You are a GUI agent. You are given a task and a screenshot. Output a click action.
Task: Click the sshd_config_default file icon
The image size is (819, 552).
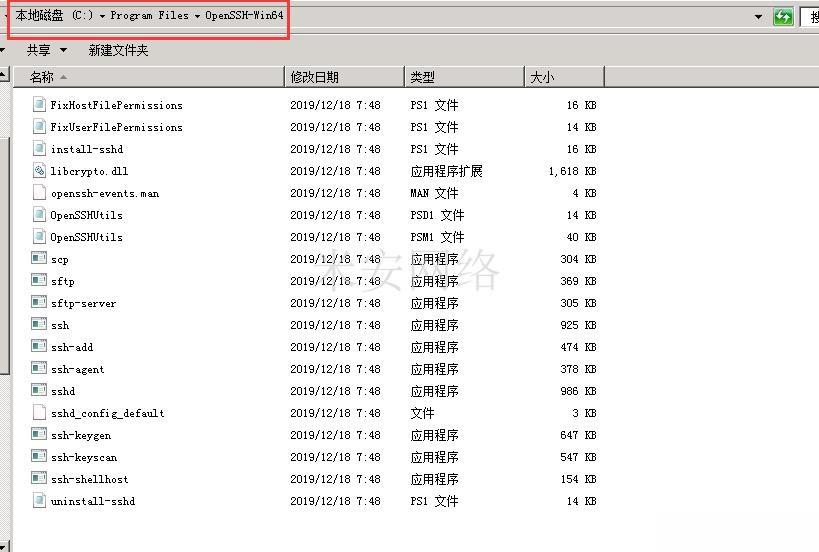39,412
